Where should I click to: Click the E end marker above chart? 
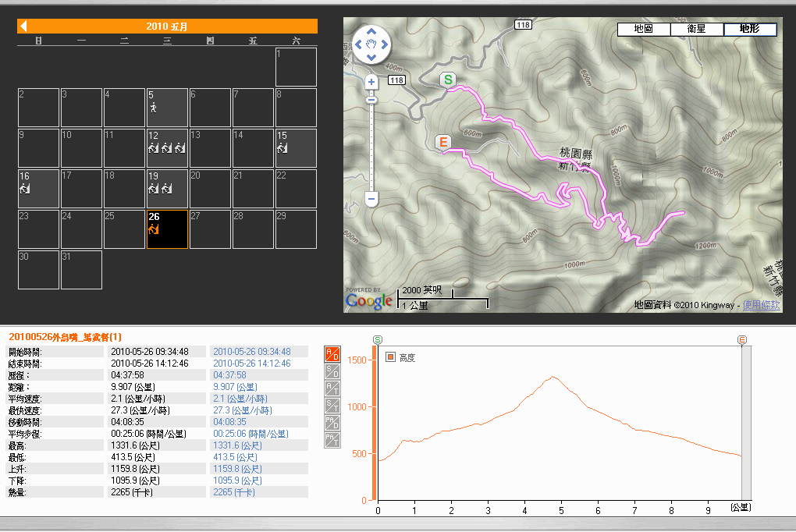point(741,339)
